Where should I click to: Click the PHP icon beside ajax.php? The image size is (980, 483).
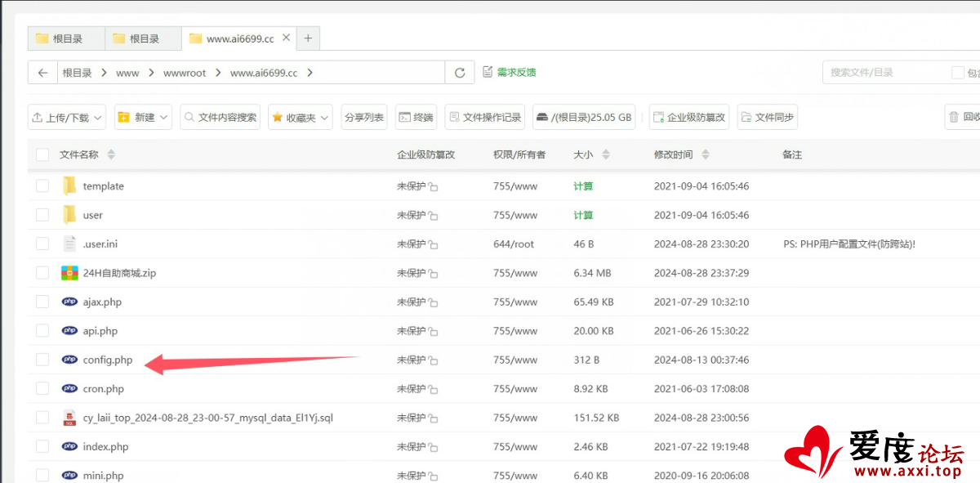[x=69, y=302]
